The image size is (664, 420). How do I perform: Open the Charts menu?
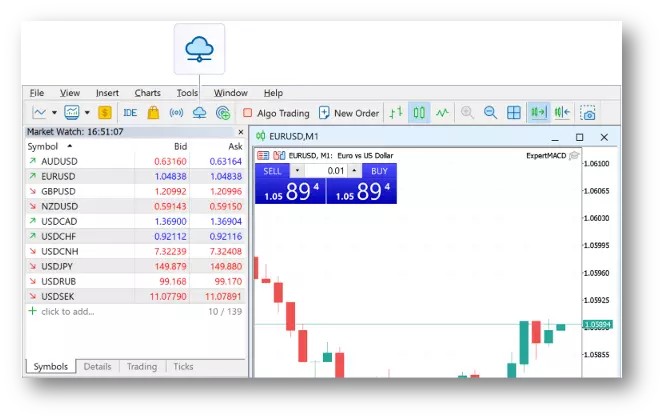pos(147,93)
